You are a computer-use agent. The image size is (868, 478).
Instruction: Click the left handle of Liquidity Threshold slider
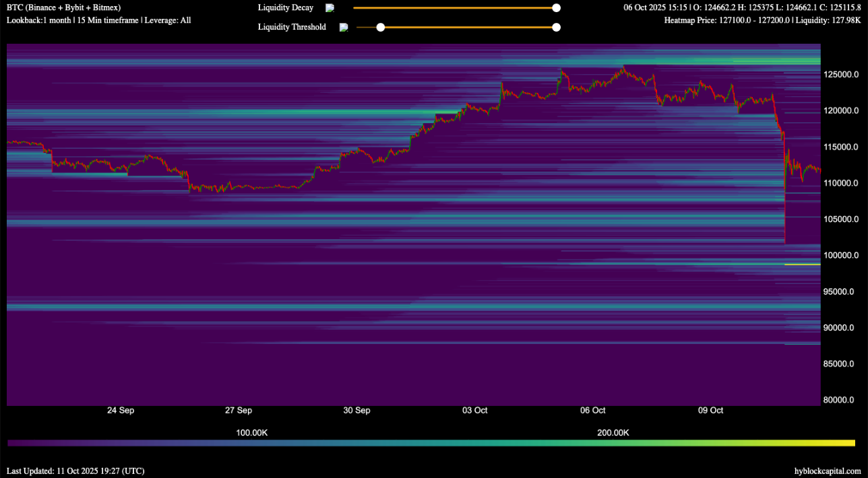(381, 28)
